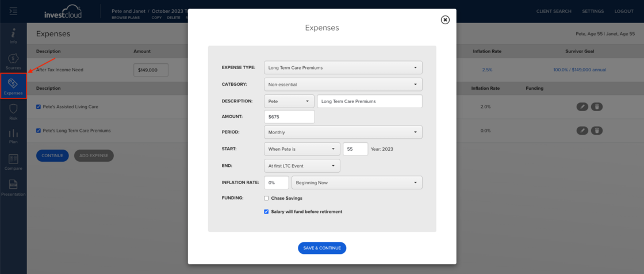Open Client Search in the top bar
The width and height of the screenshot is (644, 274).
(x=554, y=11)
